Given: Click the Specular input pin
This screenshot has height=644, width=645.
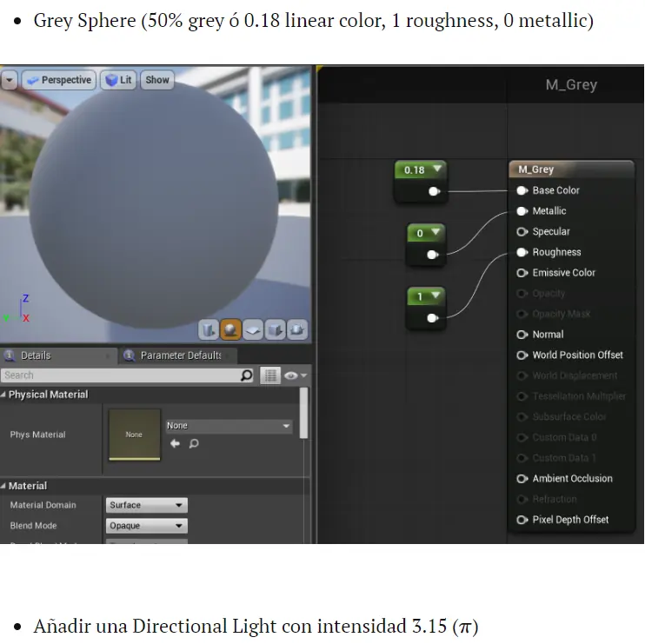Looking at the screenshot, I should [522, 231].
